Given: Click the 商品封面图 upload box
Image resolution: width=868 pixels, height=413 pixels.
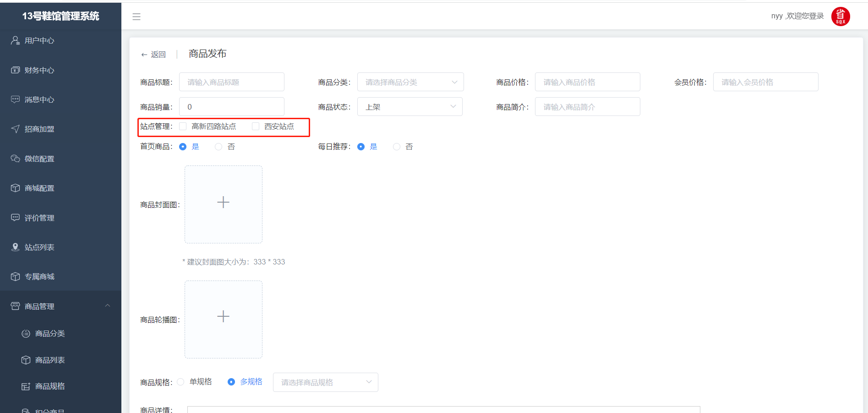Looking at the screenshot, I should [223, 204].
